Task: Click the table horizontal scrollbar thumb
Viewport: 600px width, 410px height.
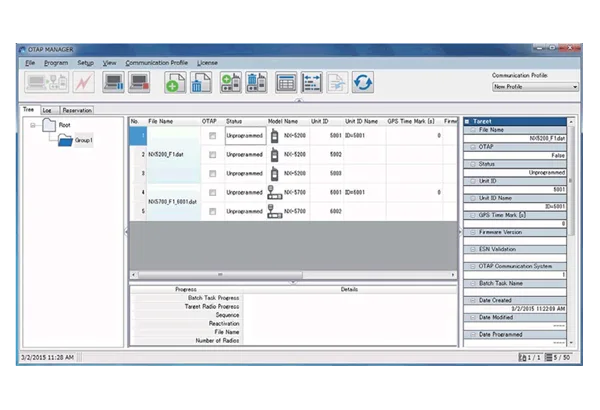Action: 220,274
